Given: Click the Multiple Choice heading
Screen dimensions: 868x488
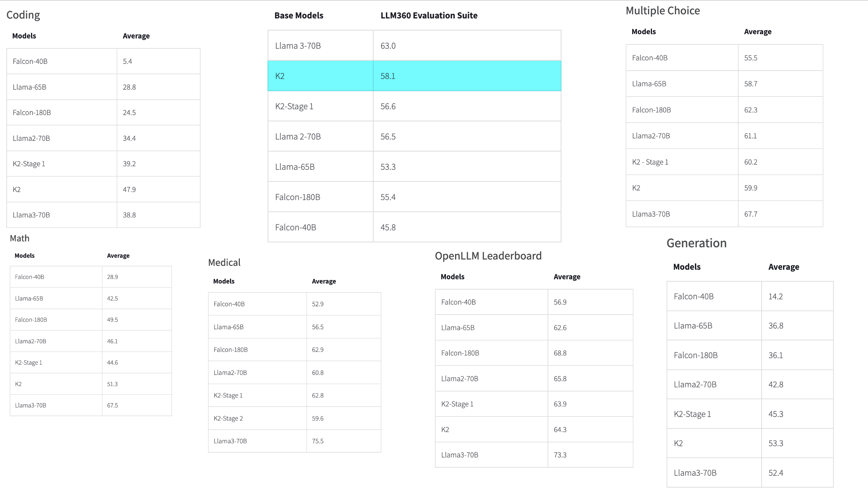Looking at the screenshot, I should [663, 11].
